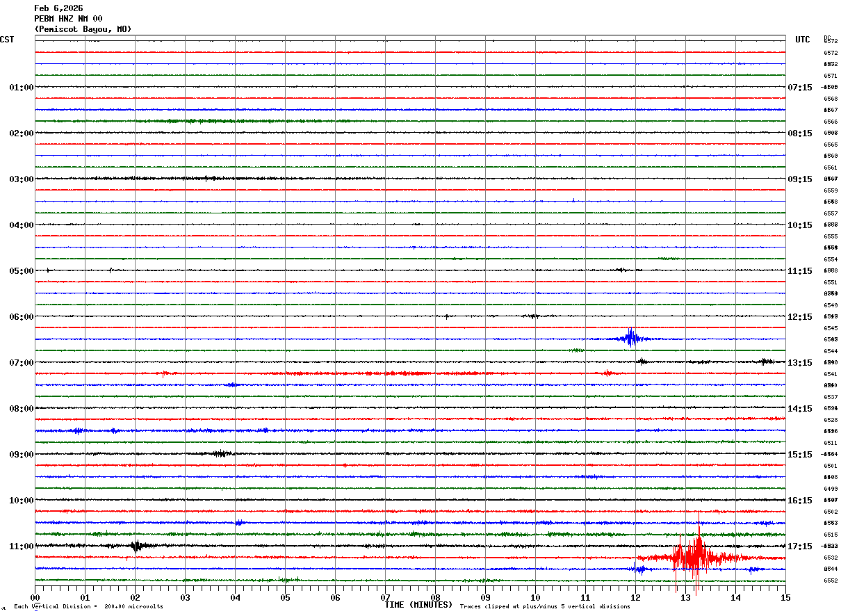Click the DC value 6559
Viewport: 841px width, 616px height.
coord(830,191)
